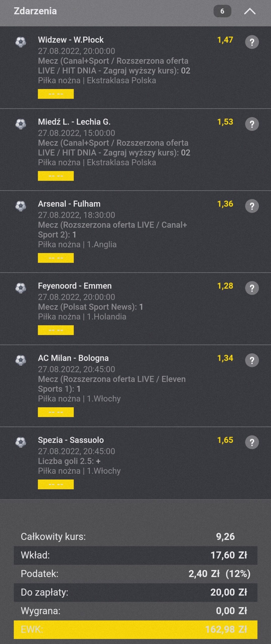
Task: Select the 1,65 odds for Spezia match
Action: point(225,440)
